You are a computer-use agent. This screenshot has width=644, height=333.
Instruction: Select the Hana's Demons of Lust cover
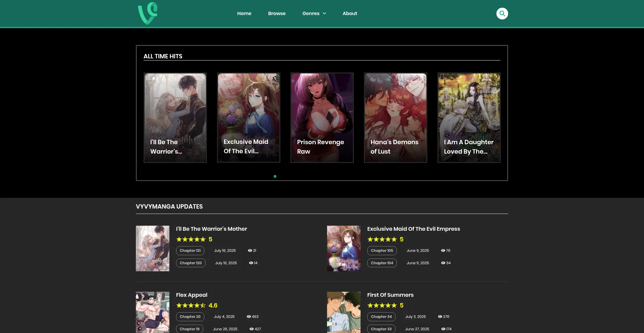[x=395, y=117]
